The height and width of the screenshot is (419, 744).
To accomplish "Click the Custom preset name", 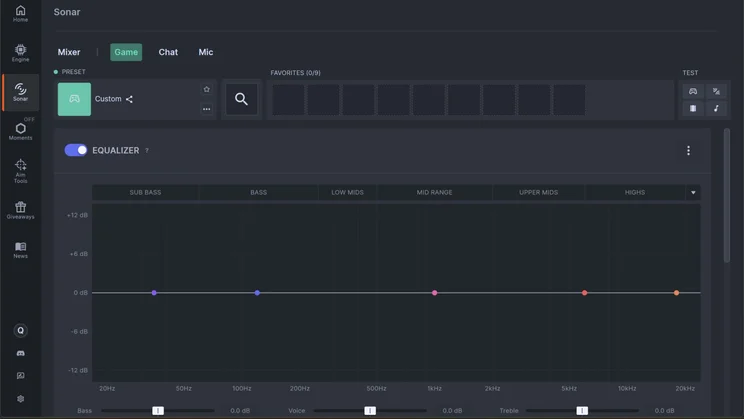I will [x=108, y=99].
